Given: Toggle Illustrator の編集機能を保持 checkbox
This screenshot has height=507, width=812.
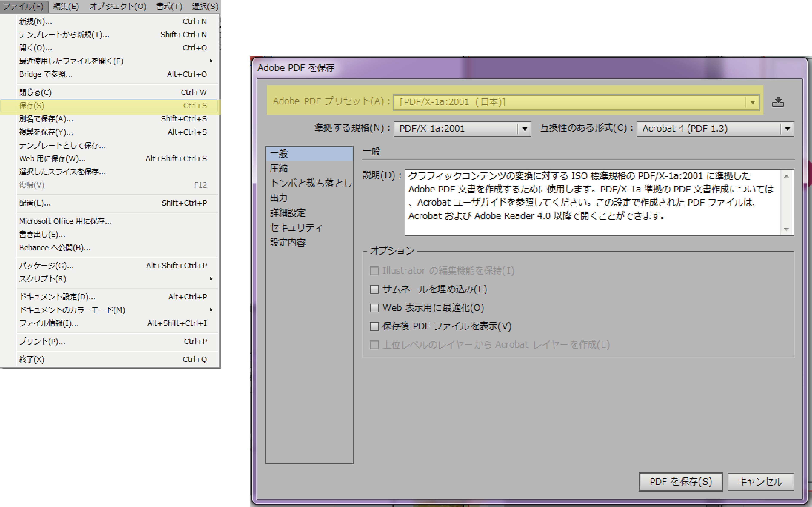Looking at the screenshot, I should (x=374, y=271).
